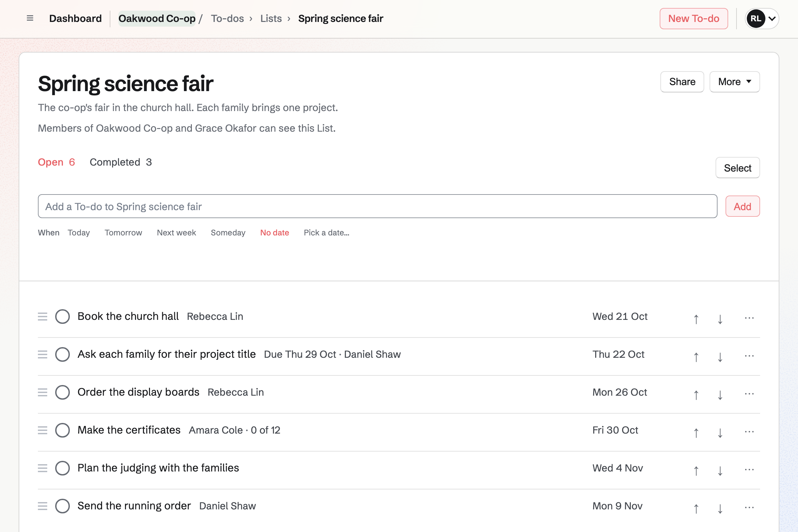Click the Select button
The height and width of the screenshot is (532, 798).
[737, 168]
